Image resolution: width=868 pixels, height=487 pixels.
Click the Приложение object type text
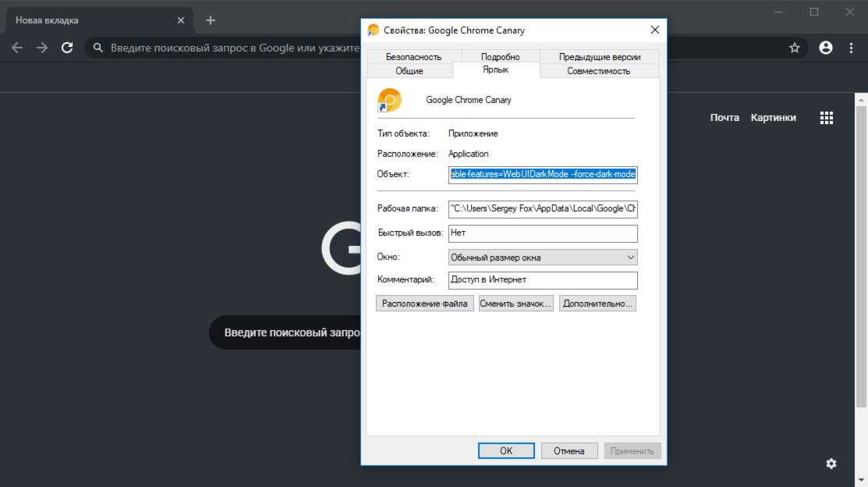pos(473,133)
